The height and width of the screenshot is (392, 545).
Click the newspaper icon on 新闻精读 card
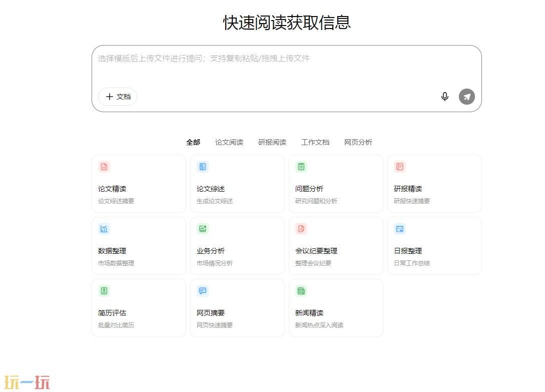point(301,291)
